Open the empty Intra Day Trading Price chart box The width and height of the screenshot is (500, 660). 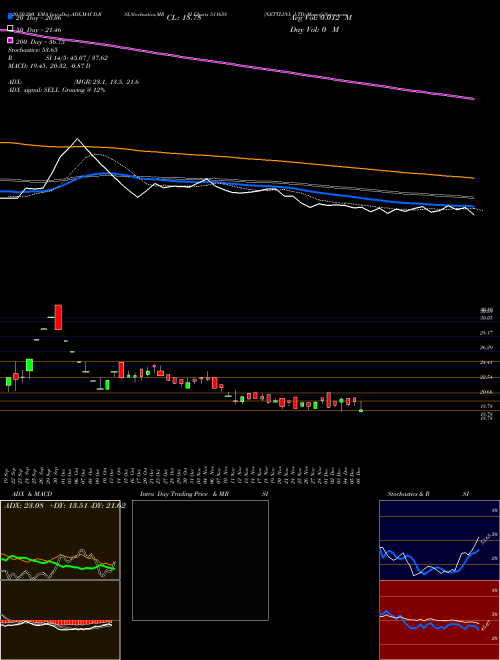(200, 560)
